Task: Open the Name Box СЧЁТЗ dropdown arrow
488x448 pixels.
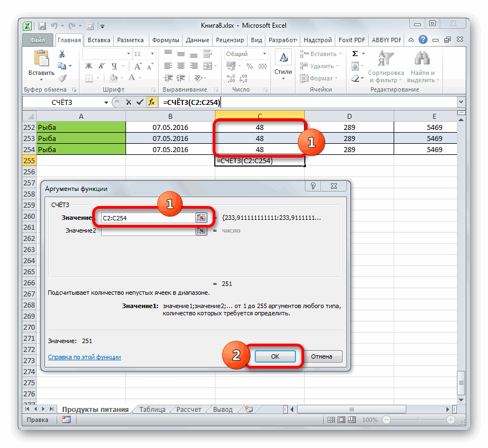Action: coord(106,102)
